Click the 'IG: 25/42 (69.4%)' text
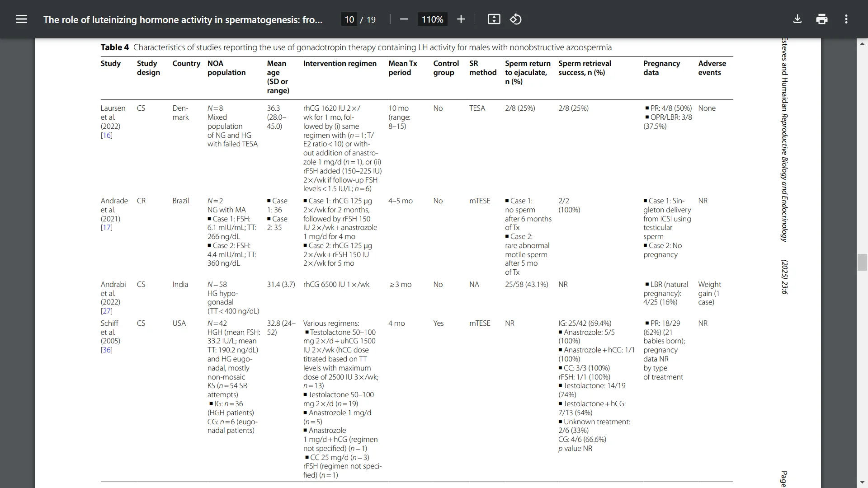This screenshot has width=868, height=488. (x=585, y=323)
